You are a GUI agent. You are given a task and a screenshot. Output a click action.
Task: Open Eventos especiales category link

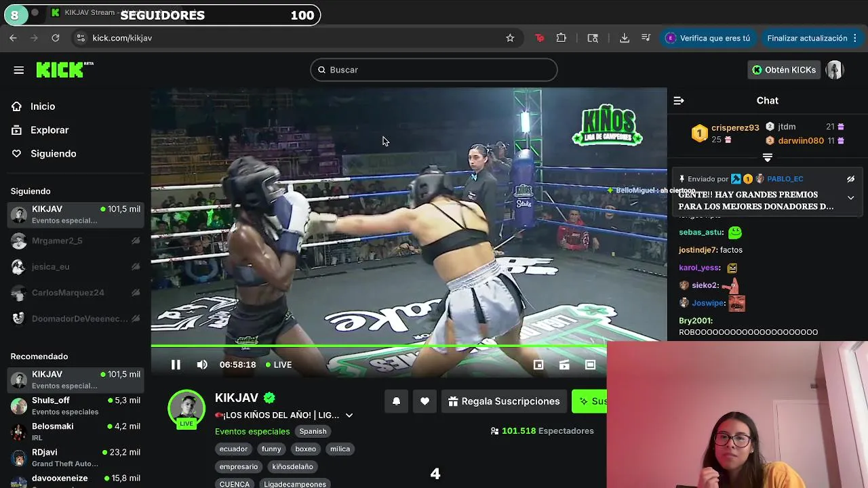point(252,431)
